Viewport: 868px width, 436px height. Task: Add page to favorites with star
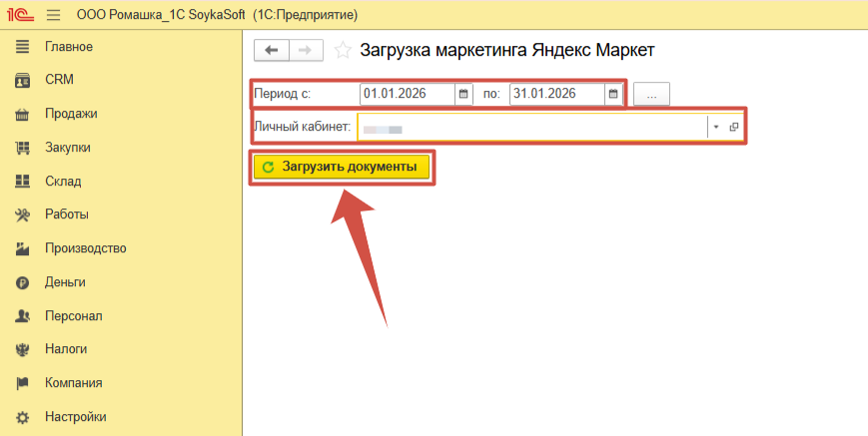[343, 50]
